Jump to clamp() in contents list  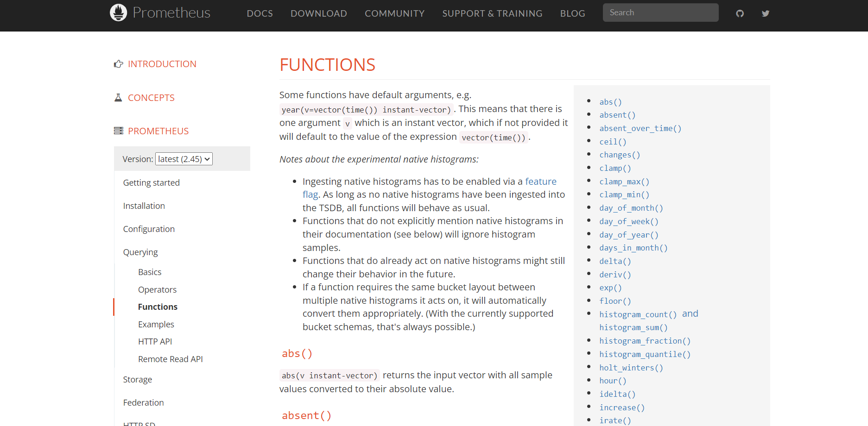coord(615,168)
